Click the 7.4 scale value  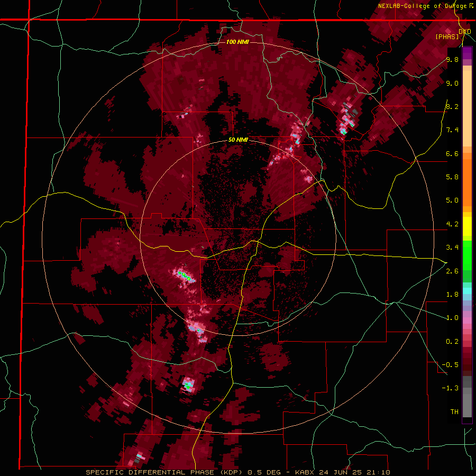point(452,130)
